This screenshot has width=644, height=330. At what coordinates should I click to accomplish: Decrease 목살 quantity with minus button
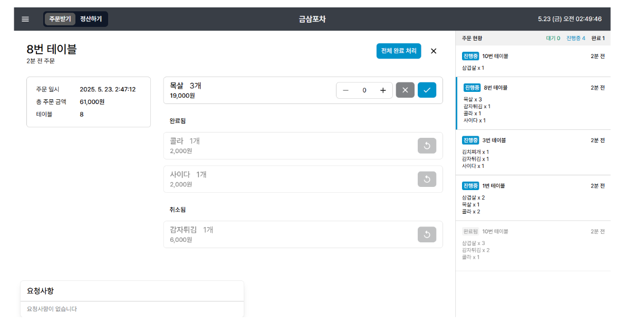tap(345, 90)
